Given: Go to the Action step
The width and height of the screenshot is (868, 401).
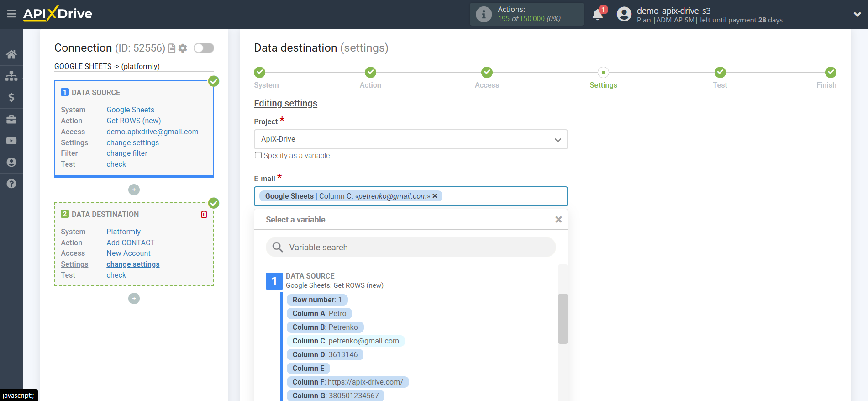Looking at the screenshot, I should tap(370, 72).
